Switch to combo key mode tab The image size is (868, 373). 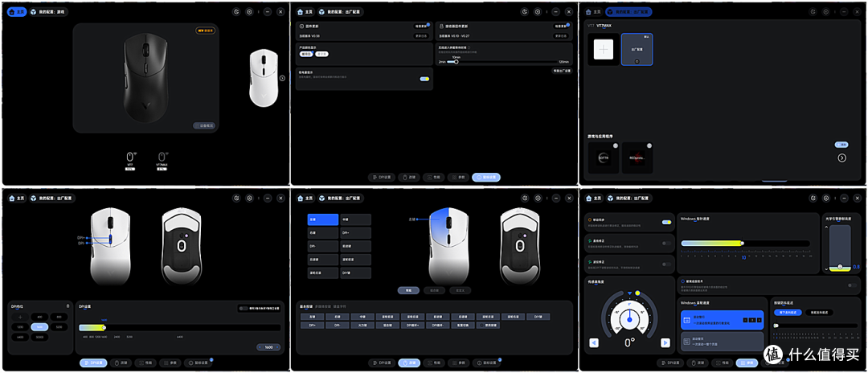(434, 290)
